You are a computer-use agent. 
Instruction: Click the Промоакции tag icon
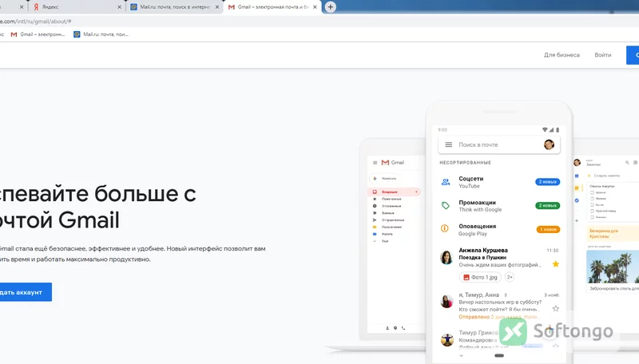pos(446,206)
